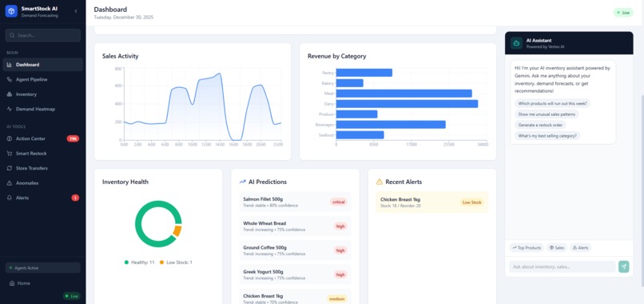Click the Demand Heatmap pulse icon
The height and width of the screenshot is (304, 644).
pyautogui.click(x=10, y=109)
